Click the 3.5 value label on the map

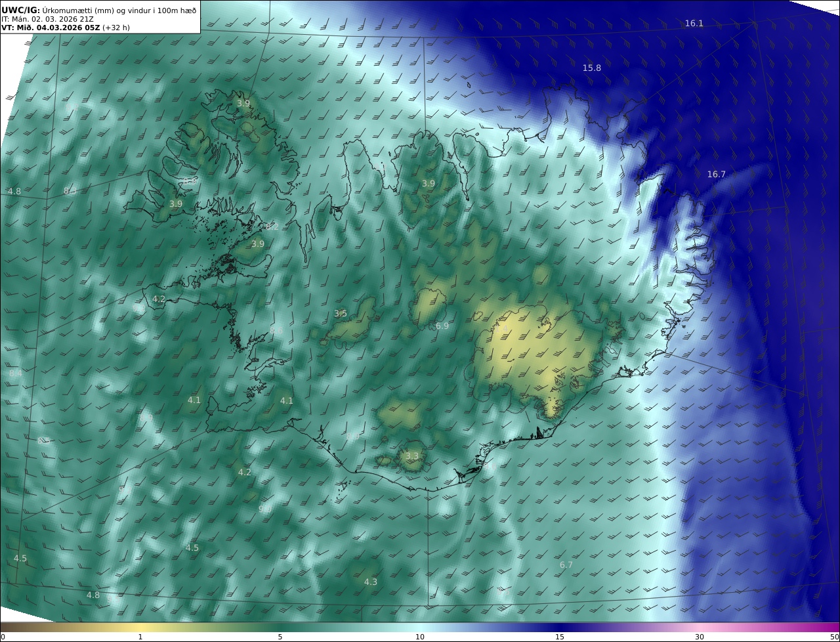point(341,314)
